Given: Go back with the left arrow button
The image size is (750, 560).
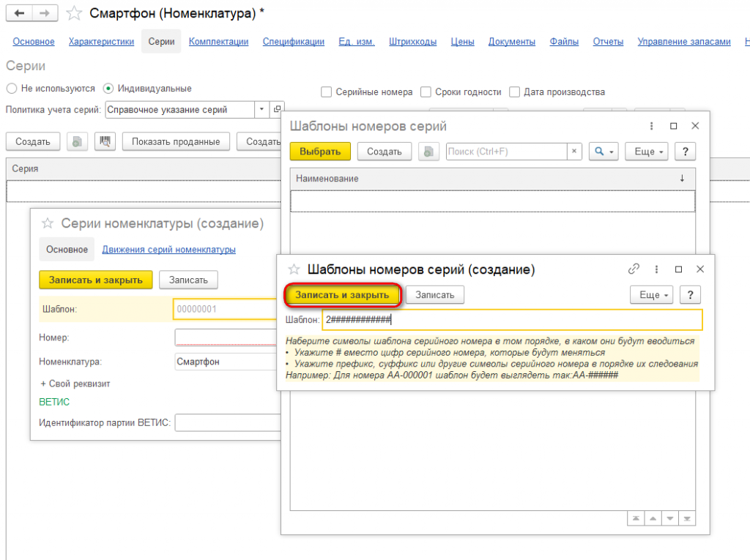Looking at the screenshot, I should click(19, 13).
